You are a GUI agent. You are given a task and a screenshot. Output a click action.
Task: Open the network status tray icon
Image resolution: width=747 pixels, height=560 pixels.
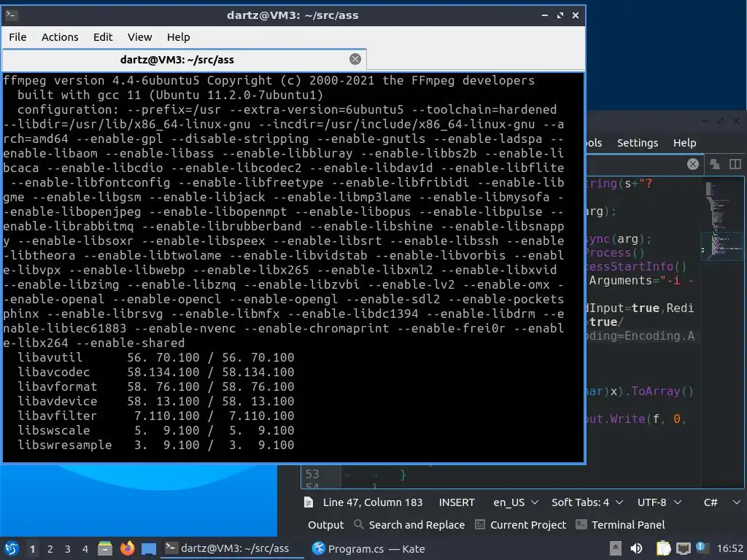coord(683,548)
